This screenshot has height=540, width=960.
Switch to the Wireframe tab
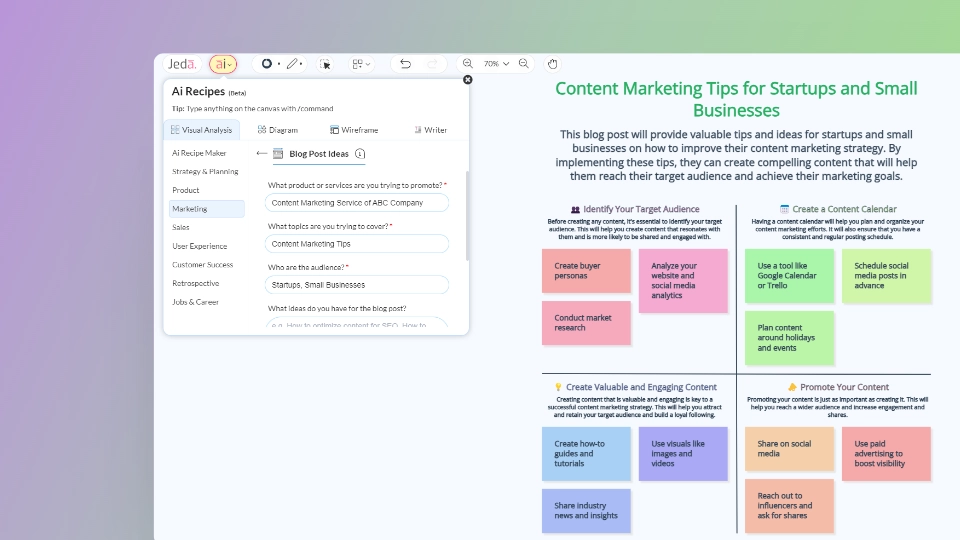[x=354, y=130]
